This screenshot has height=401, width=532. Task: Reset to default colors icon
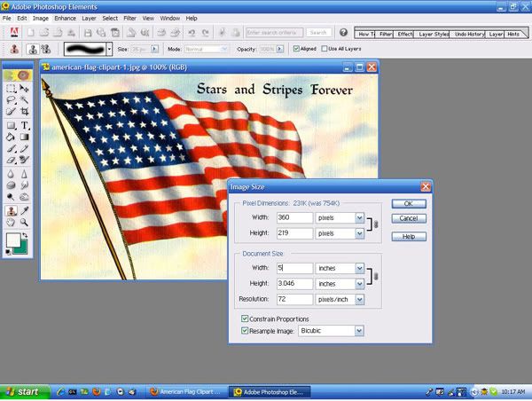click(8, 252)
